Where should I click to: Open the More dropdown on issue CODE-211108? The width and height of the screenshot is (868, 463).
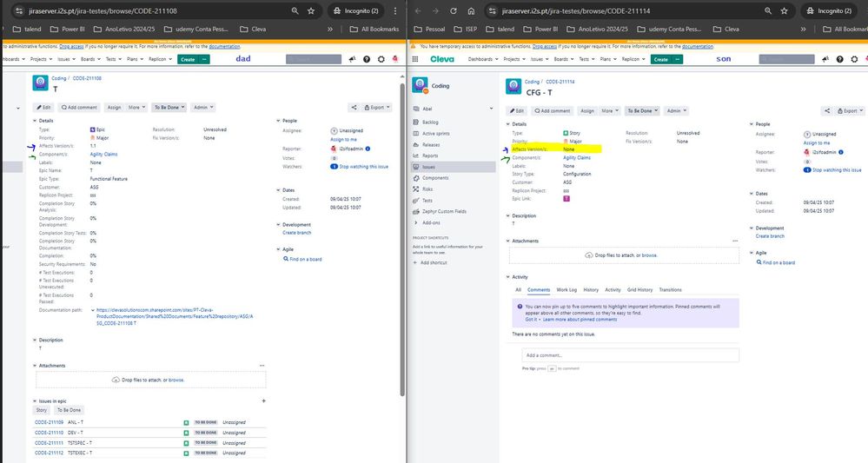pyautogui.click(x=136, y=108)
